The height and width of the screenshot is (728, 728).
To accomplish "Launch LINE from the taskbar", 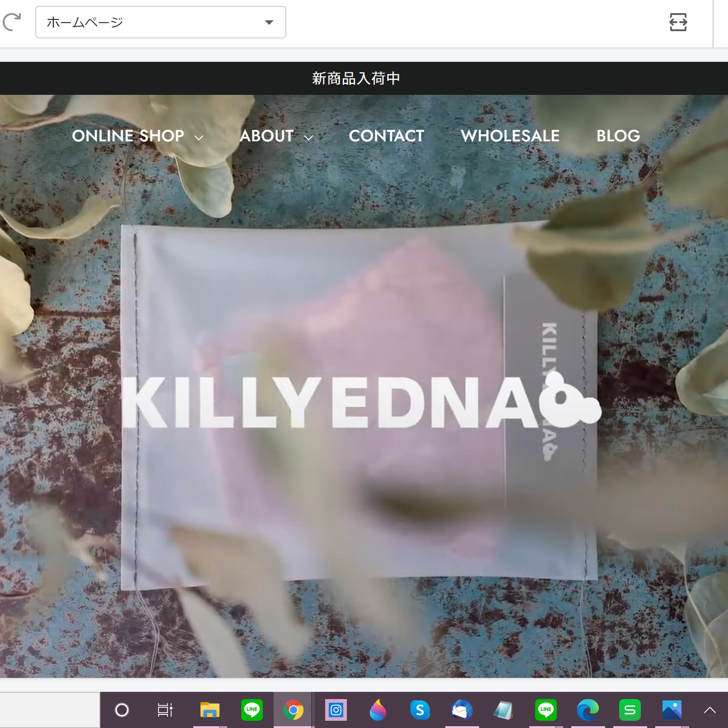I will 251,710.
